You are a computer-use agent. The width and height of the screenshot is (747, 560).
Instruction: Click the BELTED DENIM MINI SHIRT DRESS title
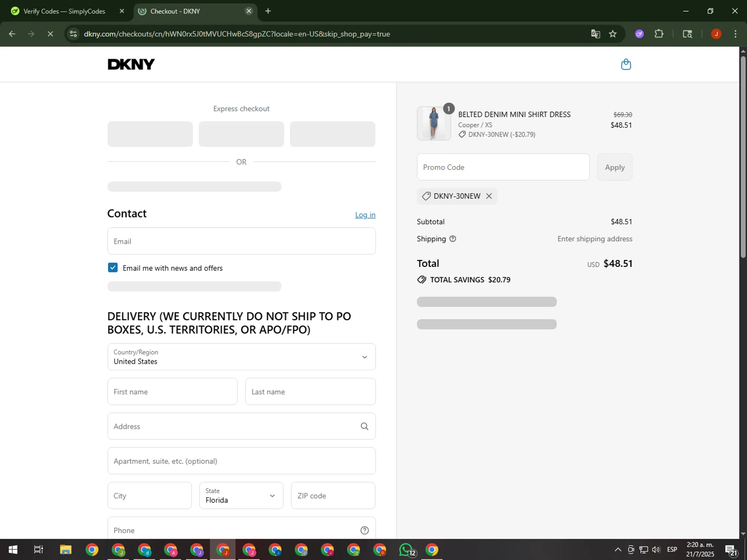pos(514,114)
